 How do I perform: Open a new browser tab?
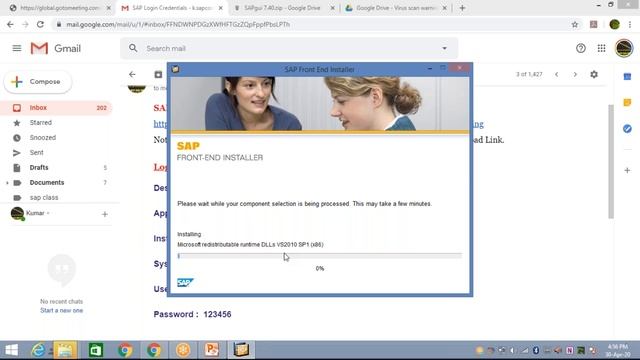click(462, 8)
